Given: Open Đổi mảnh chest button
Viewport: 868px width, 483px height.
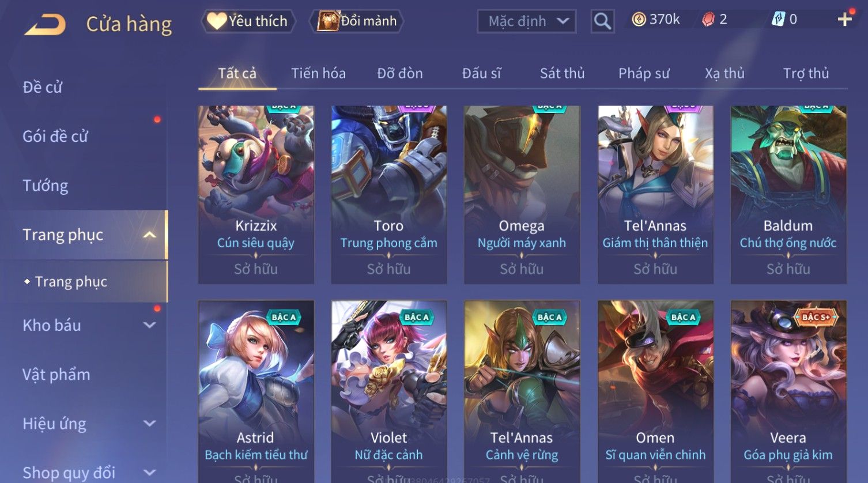Looking at the screenshot, I should (x=357, y=21).
